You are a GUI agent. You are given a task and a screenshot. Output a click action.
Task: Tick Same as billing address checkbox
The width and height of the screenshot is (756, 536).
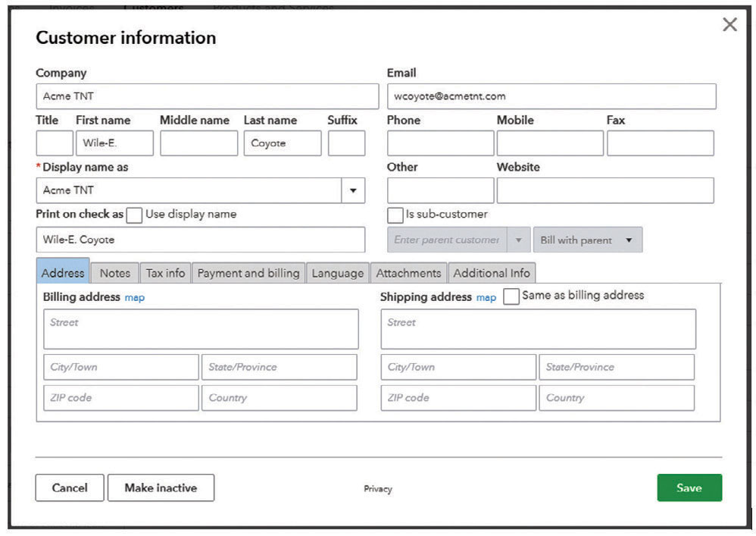click(511, 296)
